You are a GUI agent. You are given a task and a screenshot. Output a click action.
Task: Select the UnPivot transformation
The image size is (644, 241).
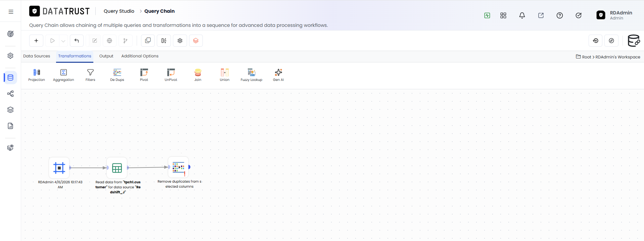click(171, 75)
